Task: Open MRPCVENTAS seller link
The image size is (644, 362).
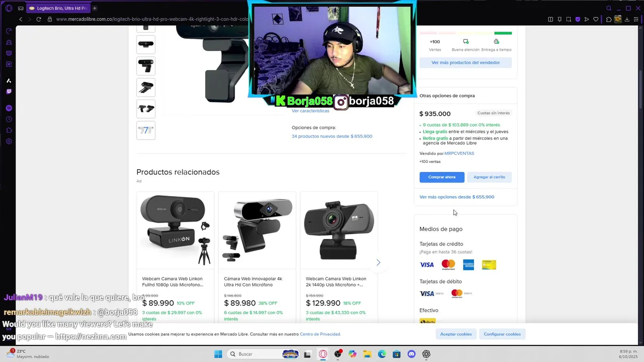Action: (459, 153)
